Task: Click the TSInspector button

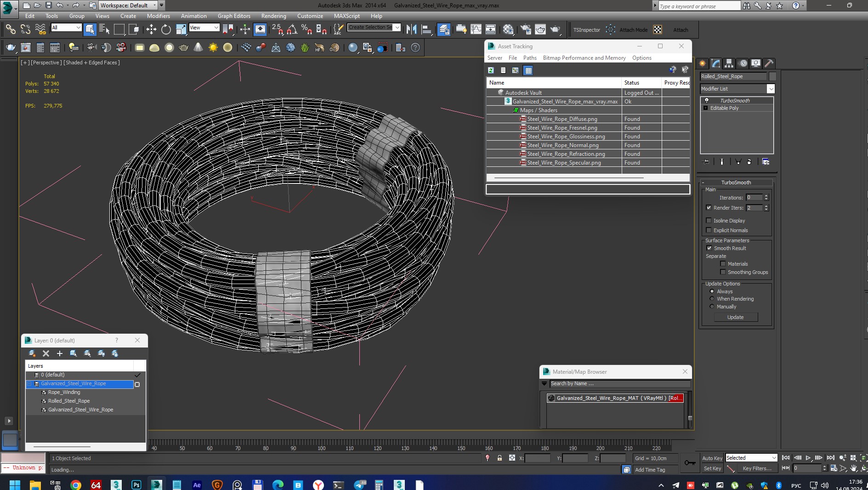Action: [x=586, y=30]
